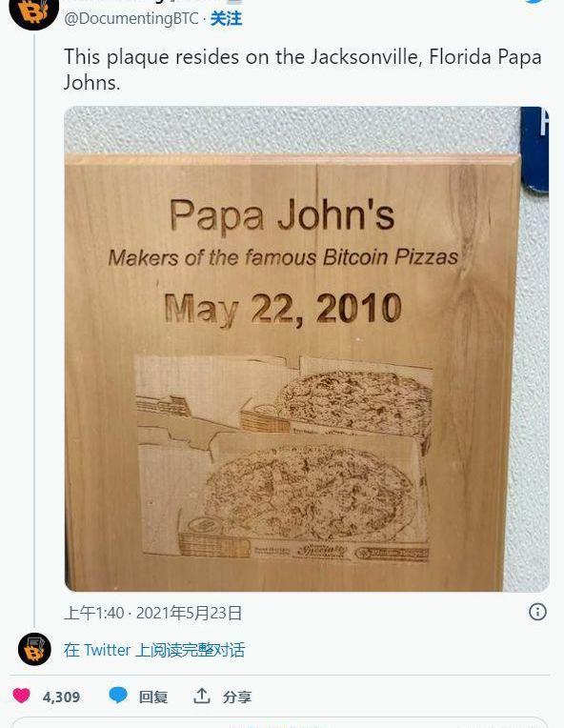Screen dimensions: 564x728
Task: Click the engraved May 22, 2010 date in photo
Action: coord(283,309)
